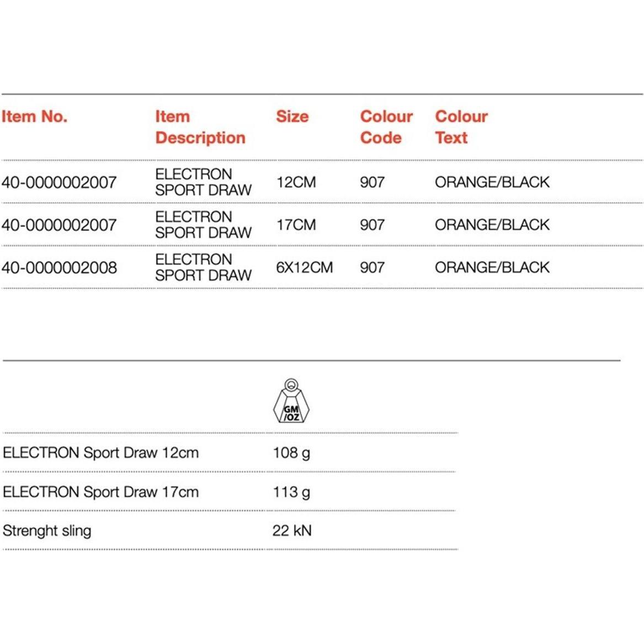Screen dimensions: 644x644
Task: Select the Item No. column header
Action: click(x=34, y=116)
